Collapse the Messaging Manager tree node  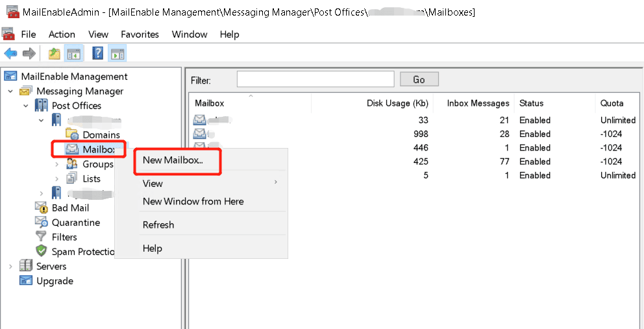10,91
